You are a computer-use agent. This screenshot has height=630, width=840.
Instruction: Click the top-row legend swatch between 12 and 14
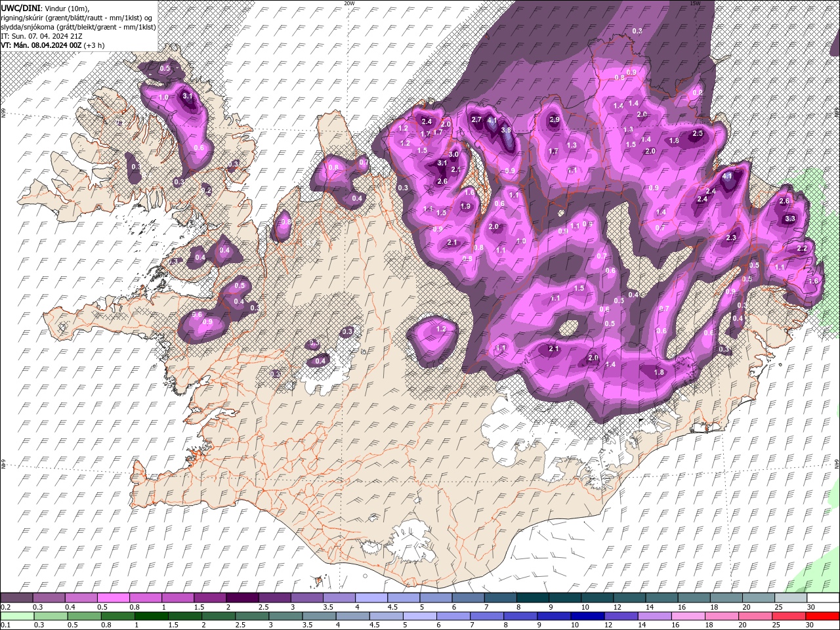(x=628, y=598)
